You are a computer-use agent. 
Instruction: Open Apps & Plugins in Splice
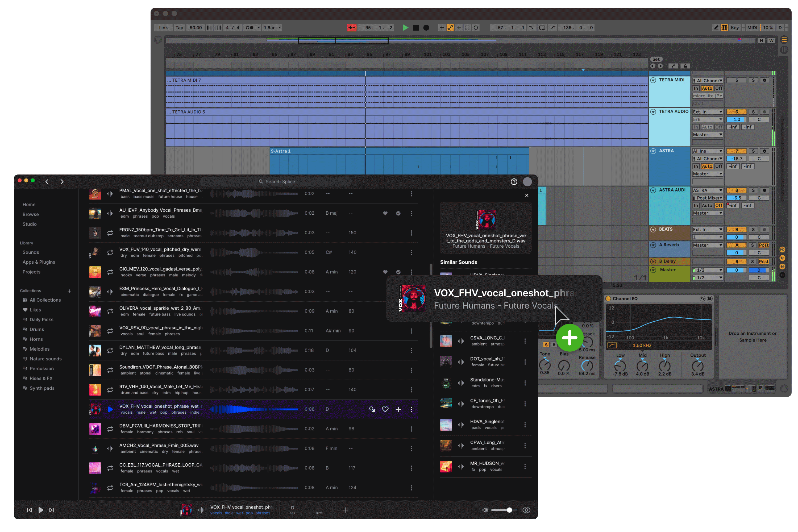(39, 262)
